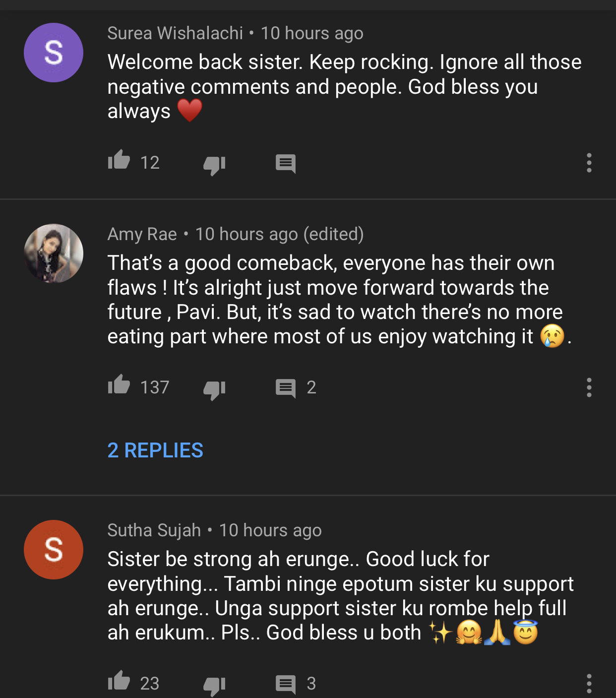Image resolution: width=616 pixels, height=698 pixels.
Task: Open Amy Rae's channel name link
Action: [142, 234]
